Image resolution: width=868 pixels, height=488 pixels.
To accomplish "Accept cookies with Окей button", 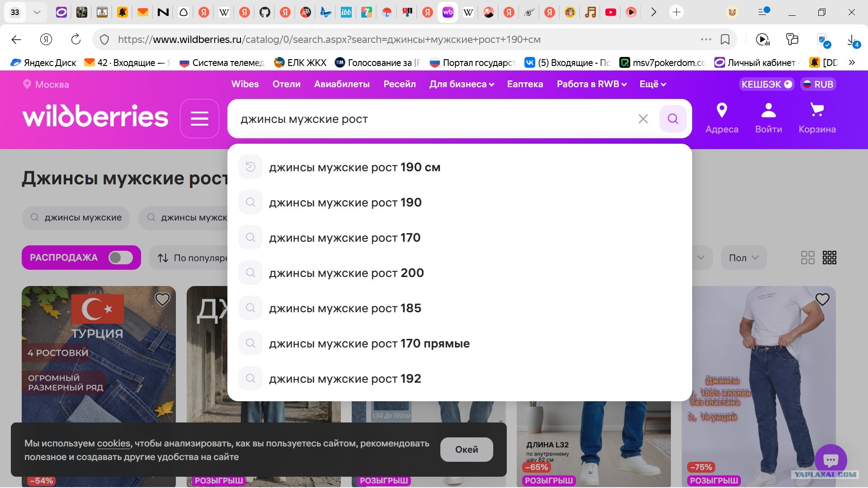I will pos(467,450).
